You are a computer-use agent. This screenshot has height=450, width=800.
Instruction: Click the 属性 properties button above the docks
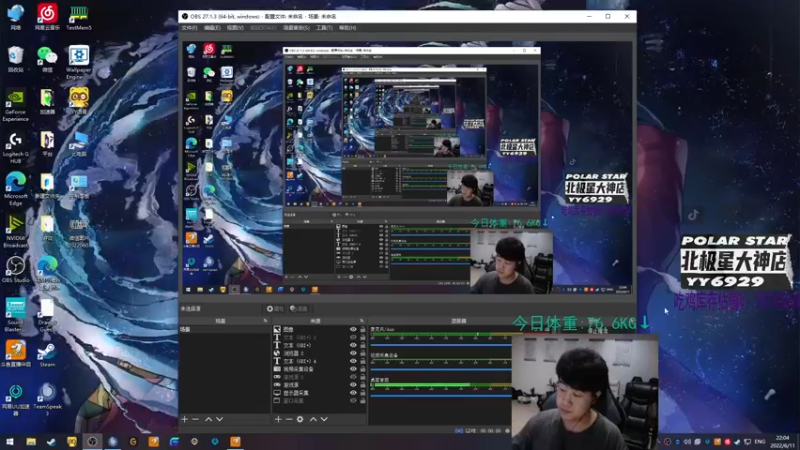[x=275, y=309]
